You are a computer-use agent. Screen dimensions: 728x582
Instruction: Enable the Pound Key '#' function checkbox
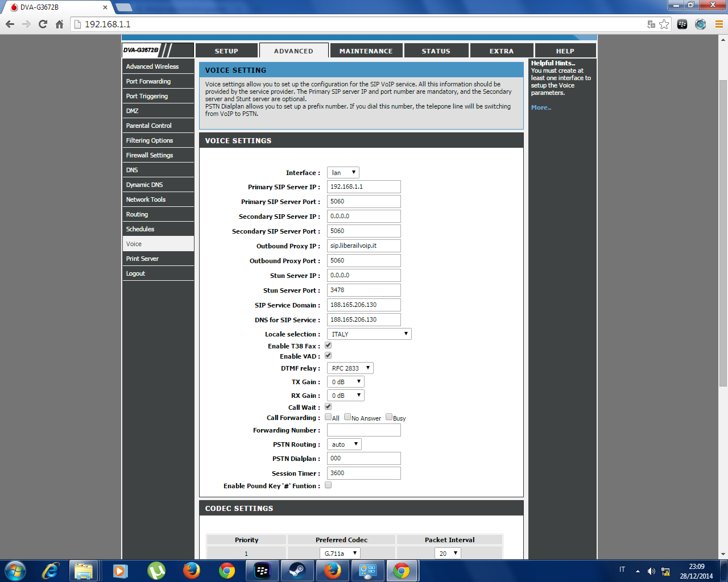pyautogui.click(x=328, y=485)
